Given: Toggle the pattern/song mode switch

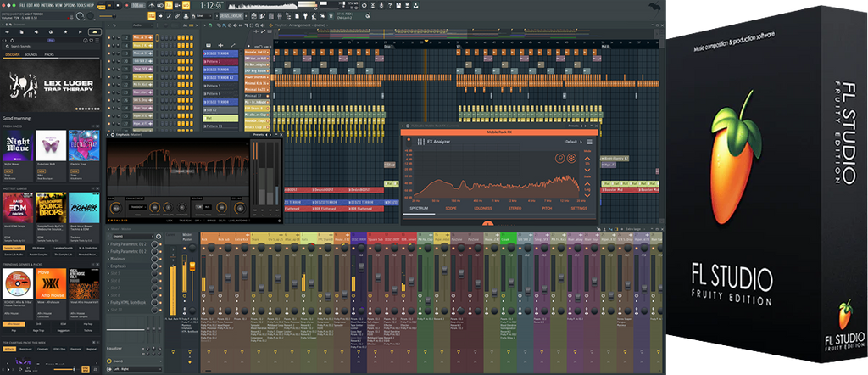Looking at the screenshot, I should click(102, 6).
